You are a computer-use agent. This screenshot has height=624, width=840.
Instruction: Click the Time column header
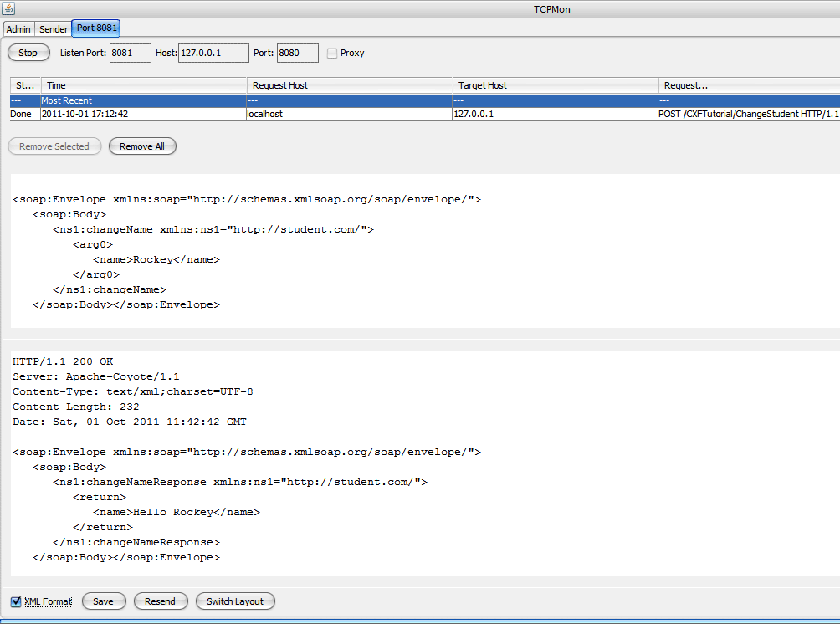coord(144,85)
